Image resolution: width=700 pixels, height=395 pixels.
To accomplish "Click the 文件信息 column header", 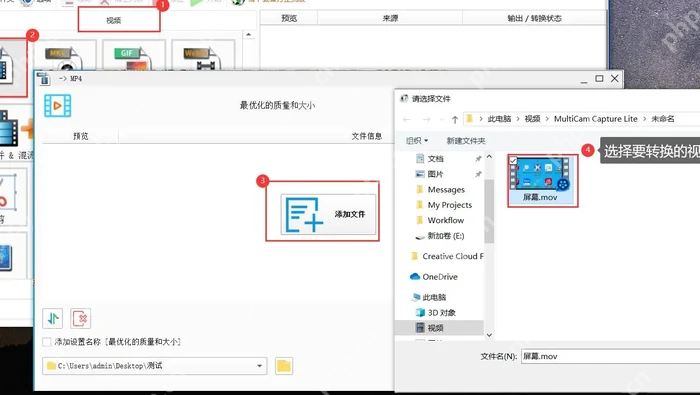I will [x=367, y=136].
